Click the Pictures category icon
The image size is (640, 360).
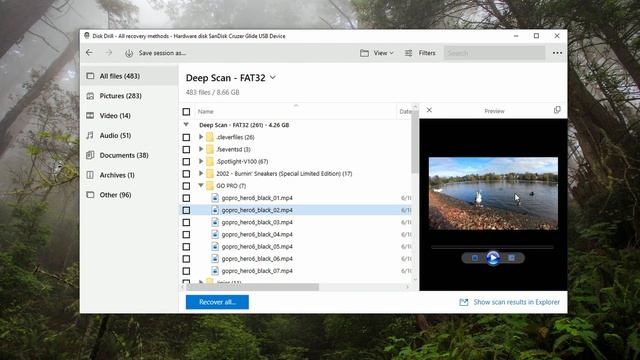click(90, 96)
